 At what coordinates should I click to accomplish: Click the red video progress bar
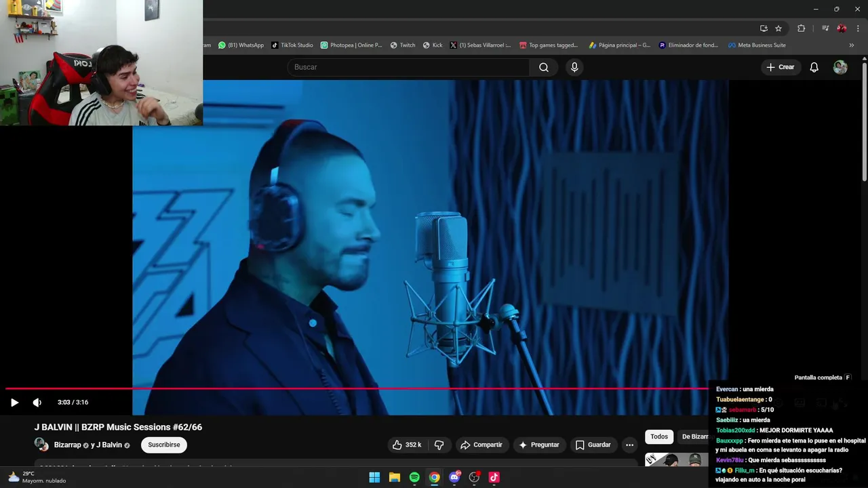click(x=356, y=388)
